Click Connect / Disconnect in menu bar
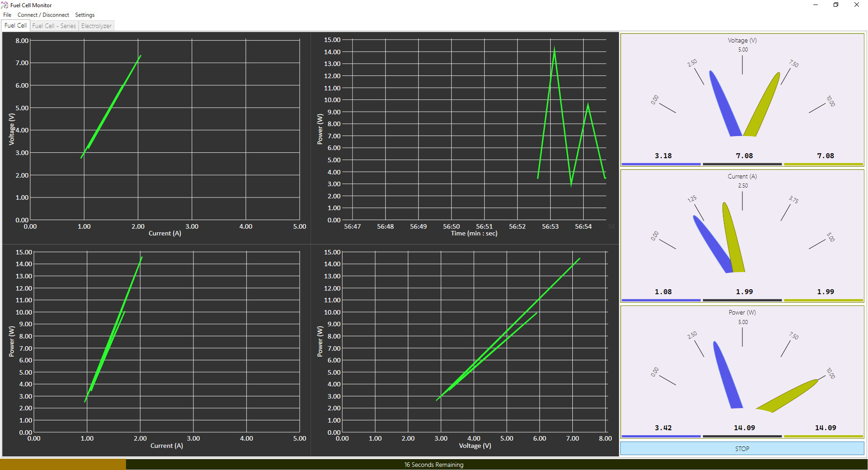This screenshot has width=868, height=470. click(43, 14)
